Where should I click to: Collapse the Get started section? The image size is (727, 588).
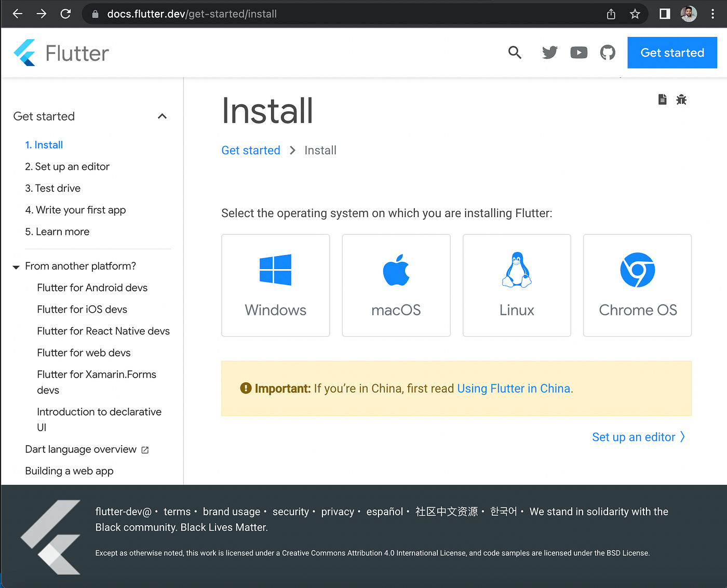[162, 116]
